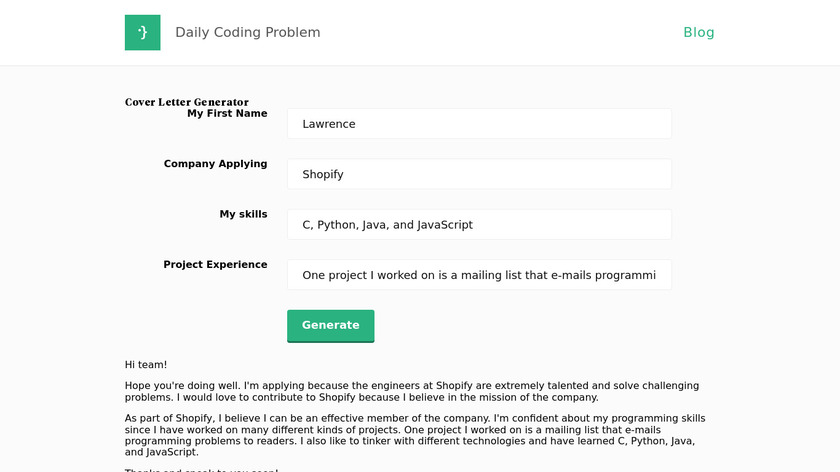Focus the My First Name input field
The width and height of the screenshot is (840, 472).
coord(479,124)
